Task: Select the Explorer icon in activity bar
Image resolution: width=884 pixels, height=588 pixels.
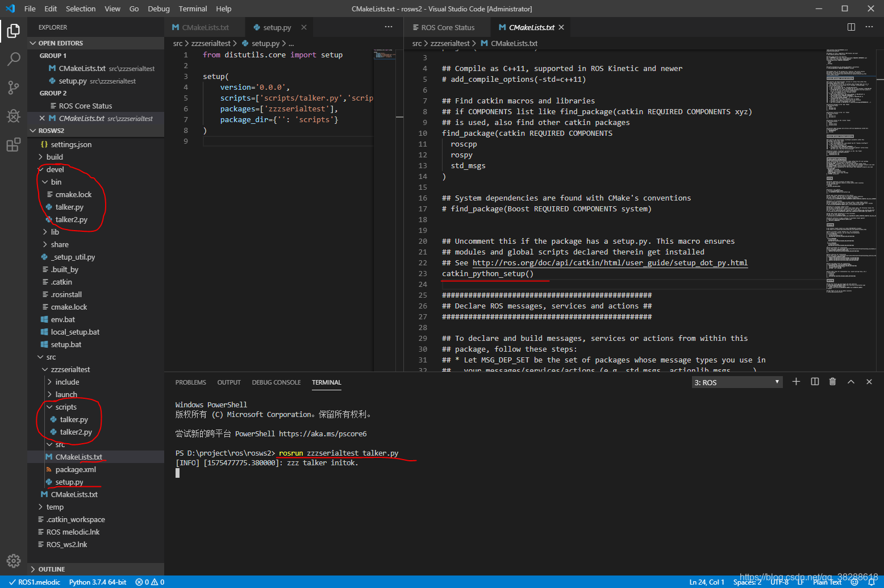Action: pyautogui.click(x=14, y=31)
